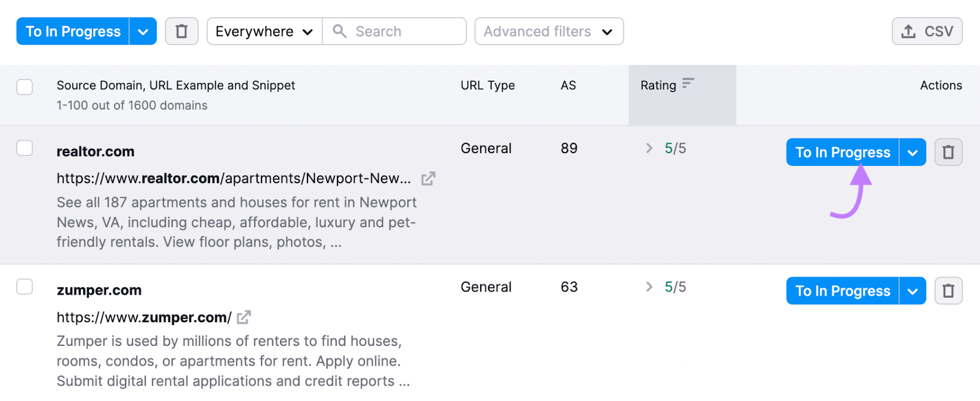Move zumper.com To In Progress
The image size is (980, 401).
842,291
